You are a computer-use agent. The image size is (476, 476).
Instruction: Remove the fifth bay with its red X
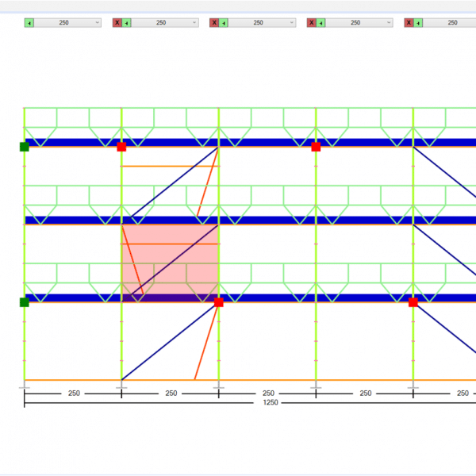[409, 23]
